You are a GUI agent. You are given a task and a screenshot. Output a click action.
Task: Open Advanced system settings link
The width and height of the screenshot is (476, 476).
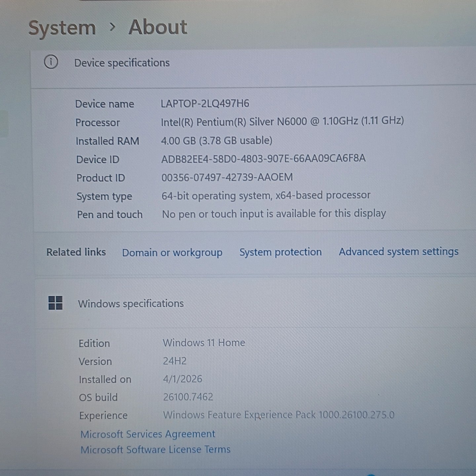(399, 252)
